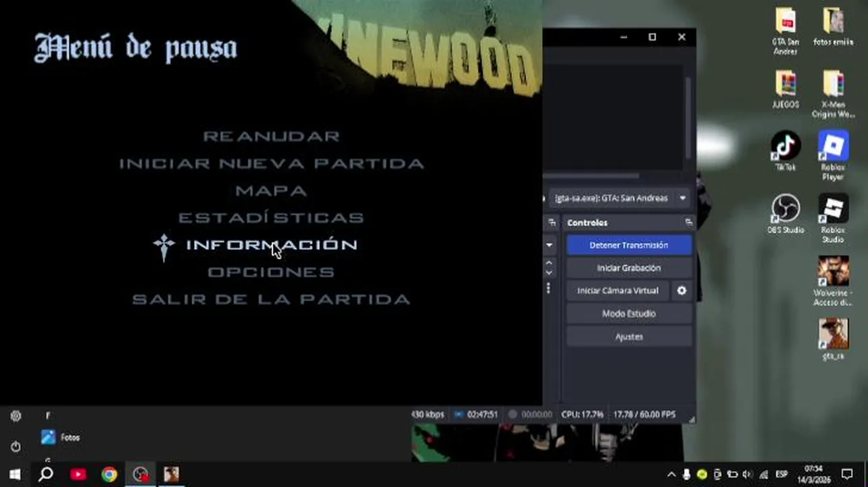The image size is (868, 487).
Task: Open the Wolverine shortcut on desktop
Action: (x=833, y=281)
